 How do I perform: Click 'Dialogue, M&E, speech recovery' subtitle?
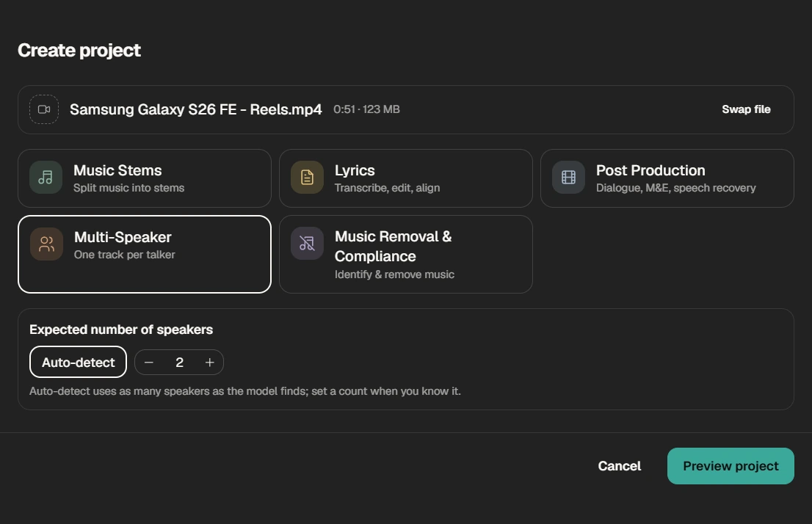(x=675, y=188)
